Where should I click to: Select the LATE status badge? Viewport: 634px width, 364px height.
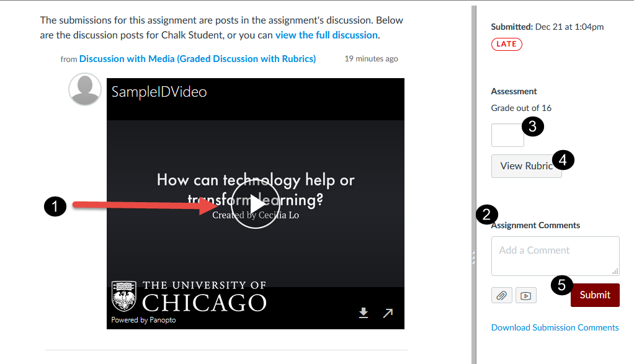506,44
